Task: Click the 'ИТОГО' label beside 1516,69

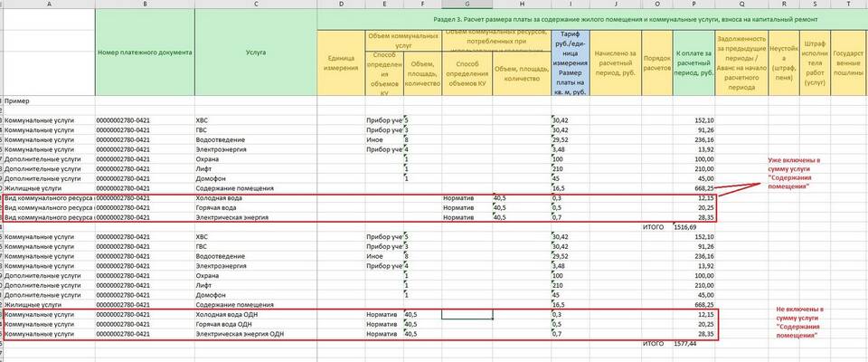Action: tap(657, 227)
